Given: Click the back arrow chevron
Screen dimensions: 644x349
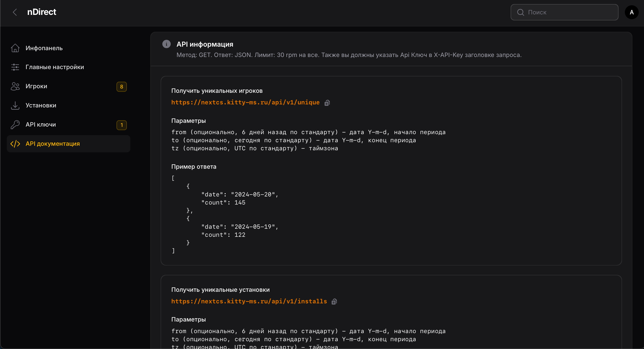Looking at the screenshot, I should [x=15, y=12].
